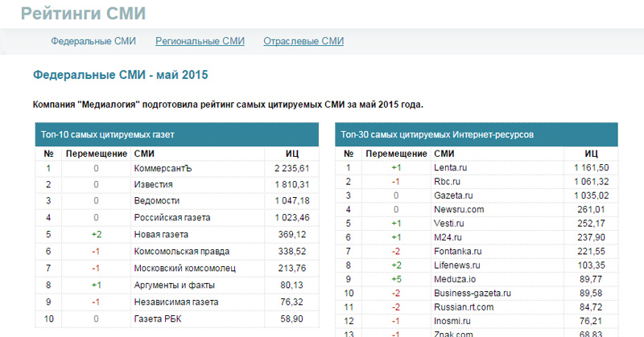Click the value 89,58
Viewport: 644px width, 337px height.
point(591,294)
